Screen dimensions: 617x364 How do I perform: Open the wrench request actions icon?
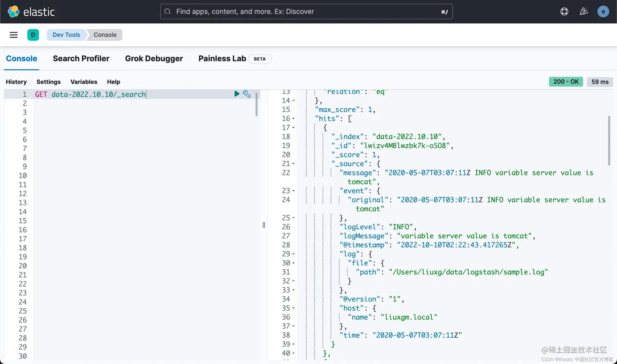247,94
